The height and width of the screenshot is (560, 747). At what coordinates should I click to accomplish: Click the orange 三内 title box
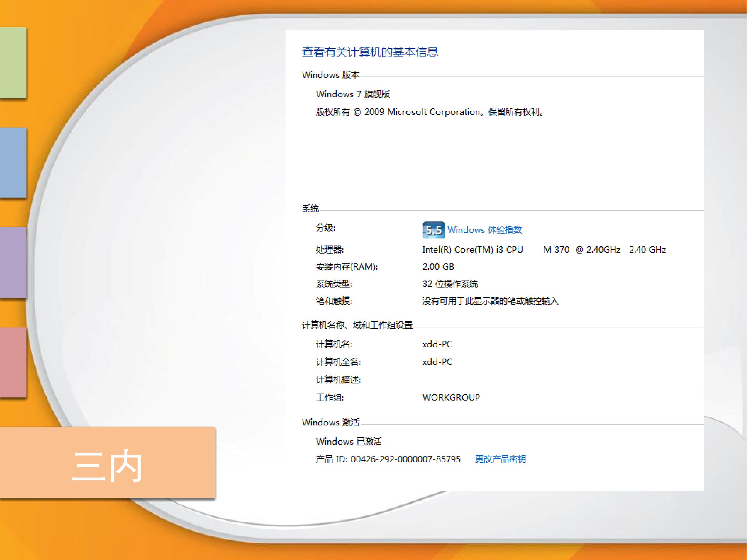[x=107, y=463]
